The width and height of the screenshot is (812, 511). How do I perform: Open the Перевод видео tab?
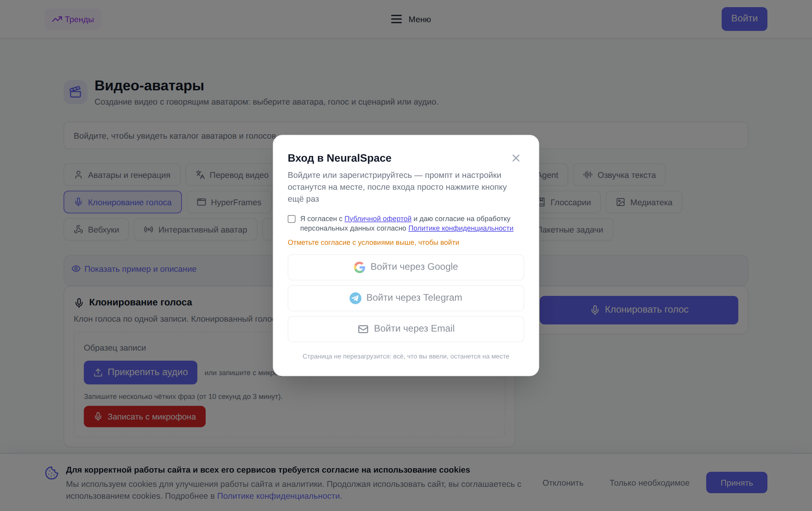click(232, 175)
